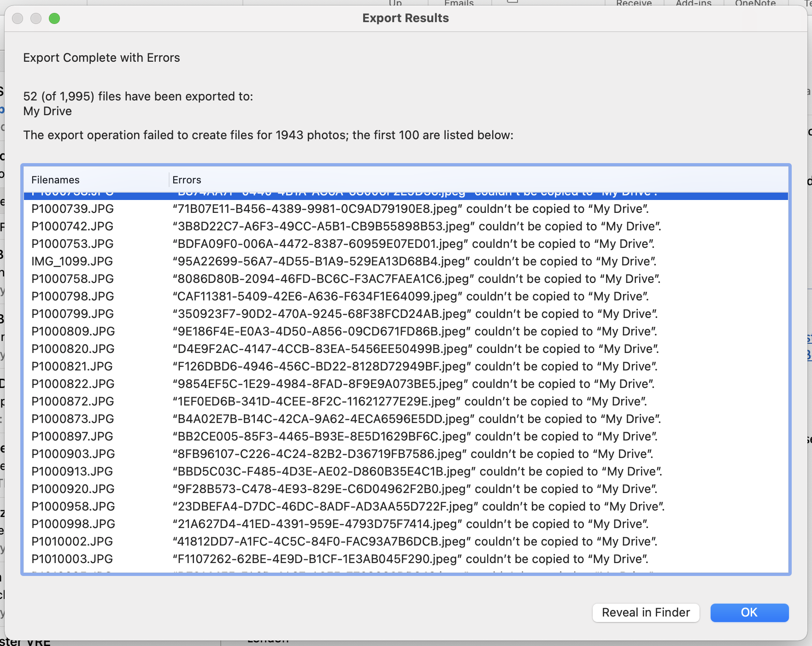Click error text starting with 9854EF5C-1E29
Screen dimensions: 812x646
coord(414,384)
